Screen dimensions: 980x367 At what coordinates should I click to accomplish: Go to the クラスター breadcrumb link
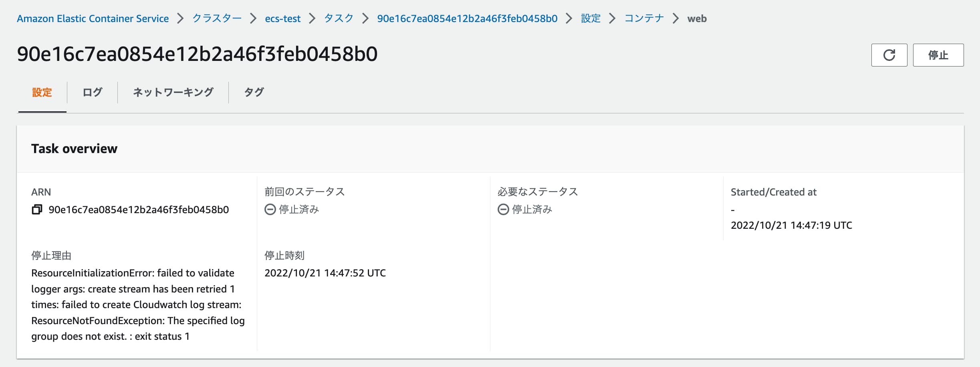(x=217, y=18)
